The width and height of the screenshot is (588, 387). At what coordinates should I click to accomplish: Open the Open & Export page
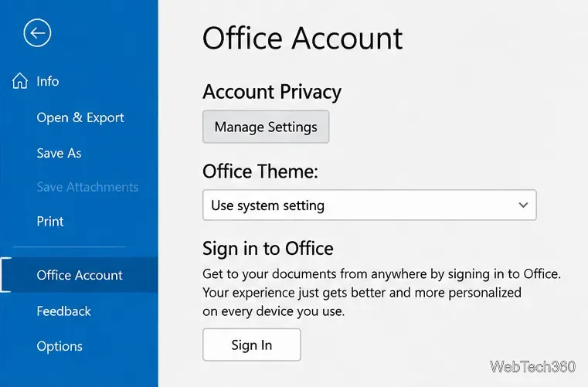[x=80, y=117]
